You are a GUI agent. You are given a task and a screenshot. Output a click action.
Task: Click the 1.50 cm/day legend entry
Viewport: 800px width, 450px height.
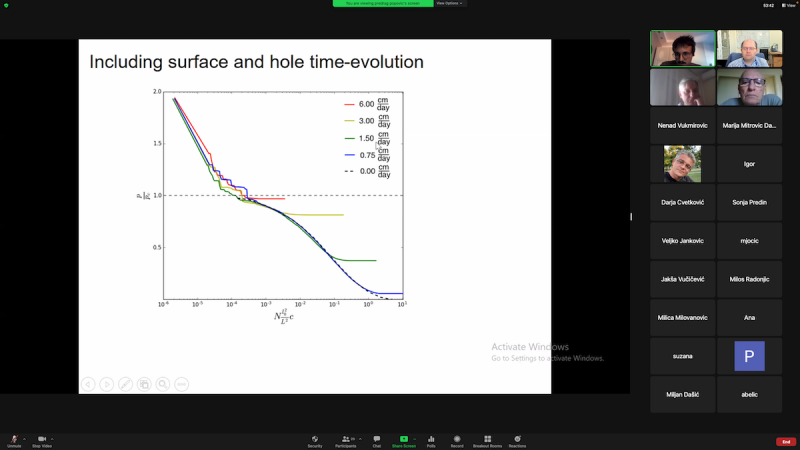click(x=367, y=138)
